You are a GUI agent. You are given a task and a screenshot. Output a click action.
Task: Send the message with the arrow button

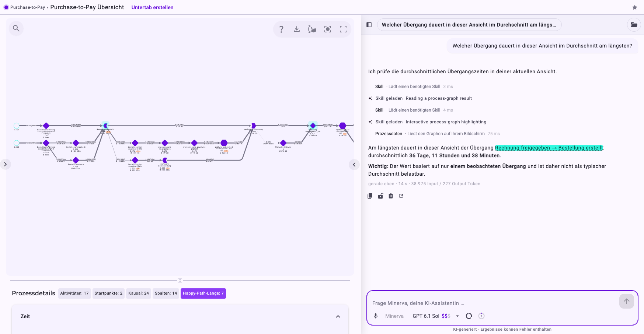(x=627, y=301)
